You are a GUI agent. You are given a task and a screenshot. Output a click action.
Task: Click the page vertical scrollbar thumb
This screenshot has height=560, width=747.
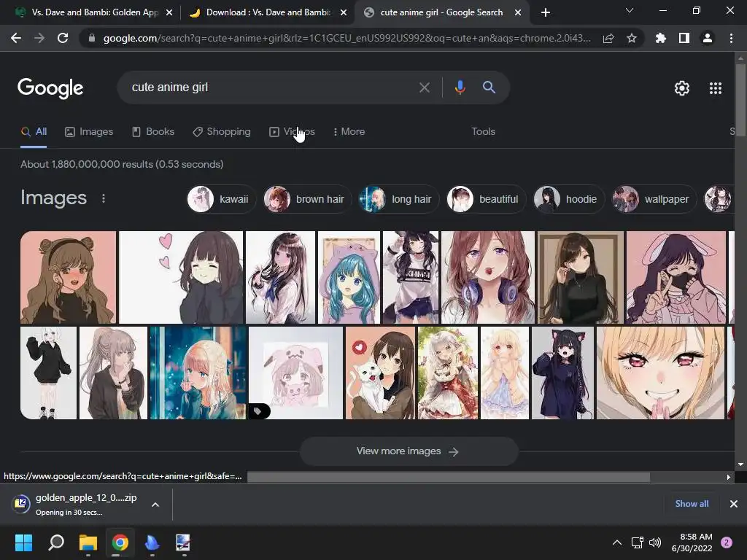tap(740, 100)
